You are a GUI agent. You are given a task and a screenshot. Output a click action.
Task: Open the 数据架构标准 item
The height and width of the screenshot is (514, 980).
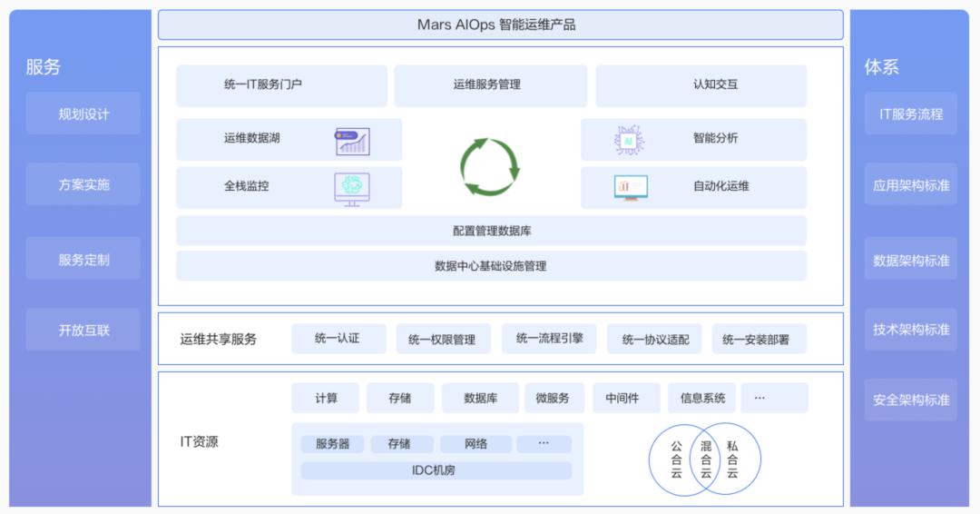tap(911, 259)
